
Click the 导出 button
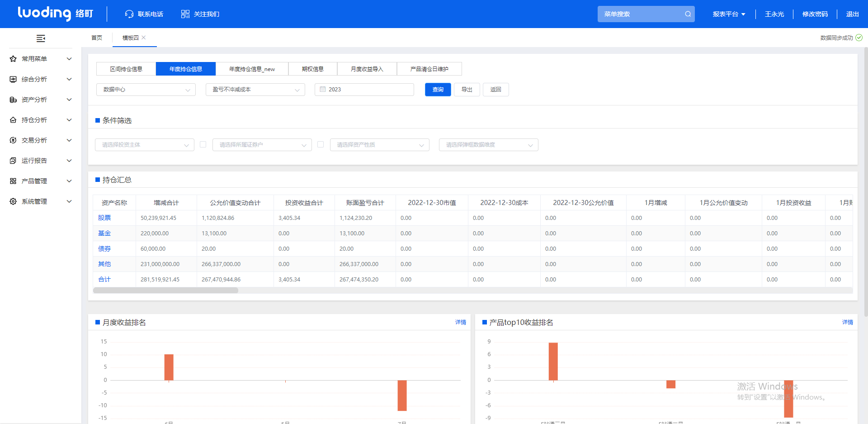[x=467, y=90]
